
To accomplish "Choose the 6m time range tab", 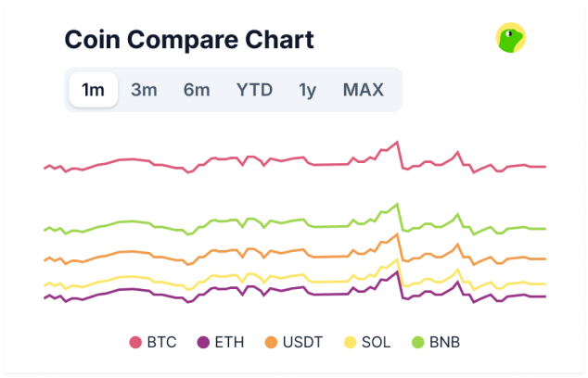I will (196, 90).
